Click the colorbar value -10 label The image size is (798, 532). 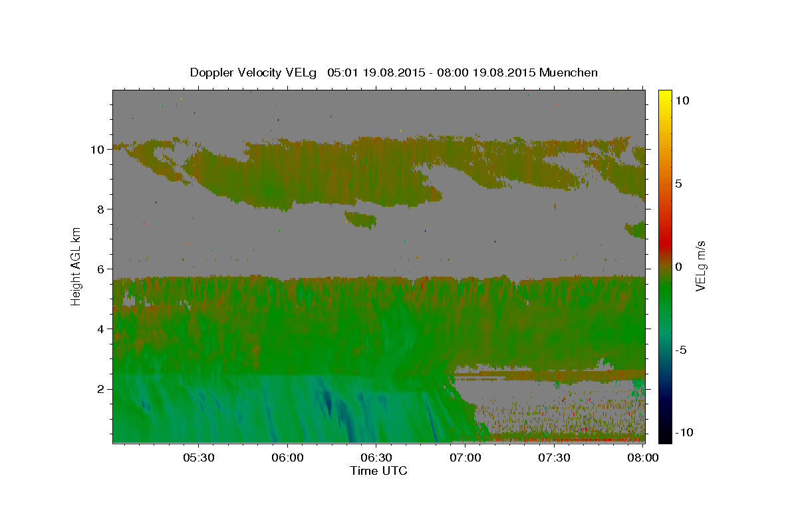click(x=685, y=433)
